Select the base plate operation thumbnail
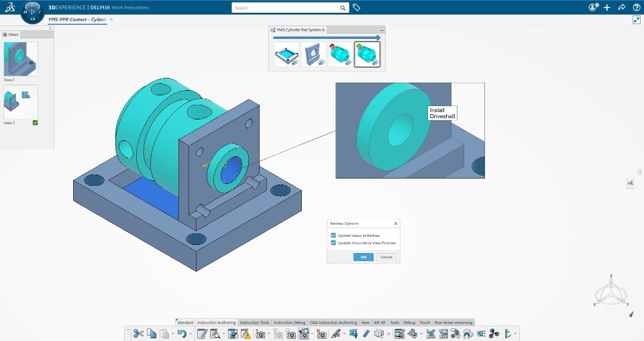Screen dimensions: 644x341 click(286, 54)
